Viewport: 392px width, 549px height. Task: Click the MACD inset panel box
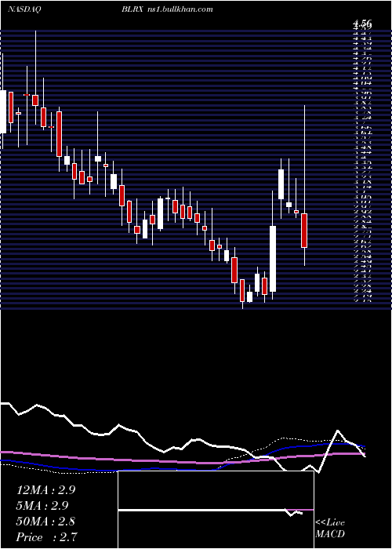pyautogui.click(x=216, y=510)
